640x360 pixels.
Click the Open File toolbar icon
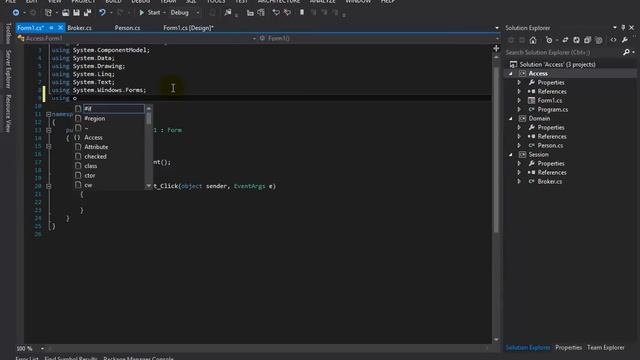pyautogui.click(x=65, y=13)
